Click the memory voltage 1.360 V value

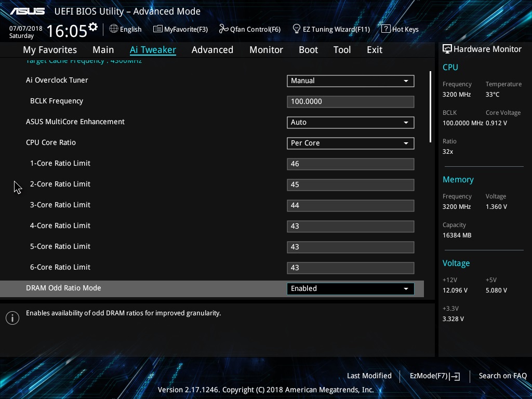click(x=496, y=207)
